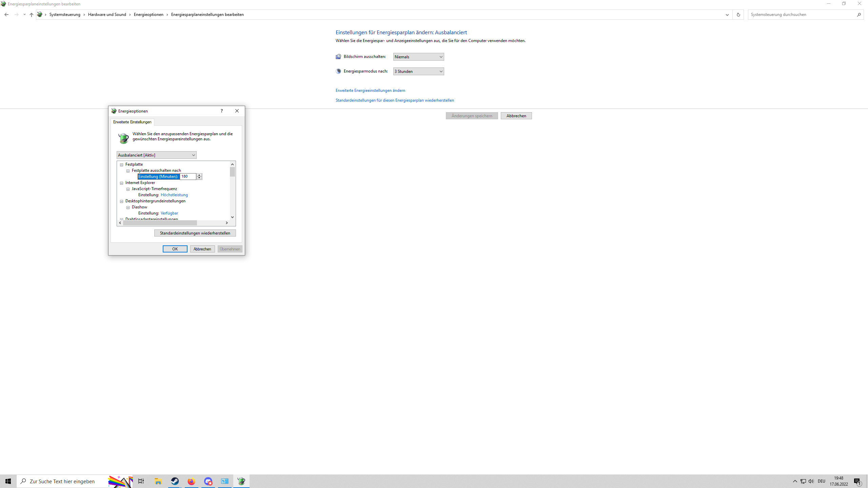Viewport: 868px width, 488px height.
Task: Open File Explorer from the taskbar
Action: pos(158,481)
